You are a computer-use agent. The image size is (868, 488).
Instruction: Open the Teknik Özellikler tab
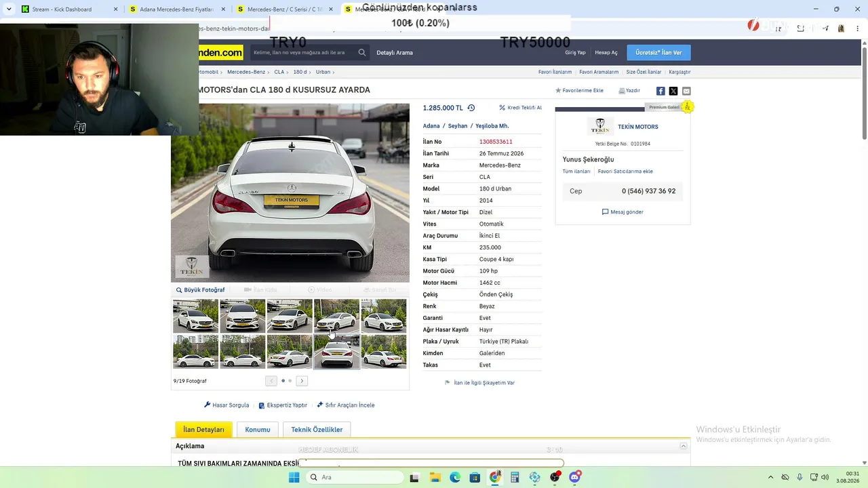click(317, 430)
